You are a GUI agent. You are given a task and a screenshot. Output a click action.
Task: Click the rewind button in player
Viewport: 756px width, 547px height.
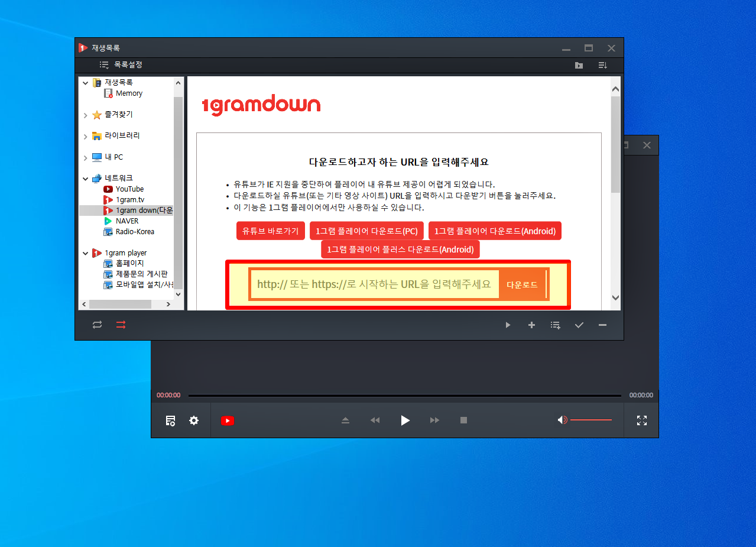tap(375, 420)
